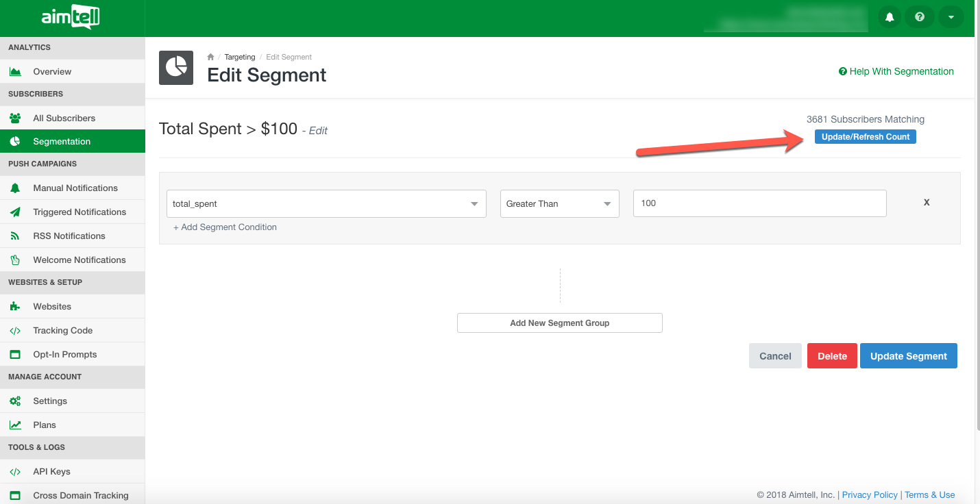Open Help With Segmentation link
Screen dimensions: 980x504
(x=896, y=71)
